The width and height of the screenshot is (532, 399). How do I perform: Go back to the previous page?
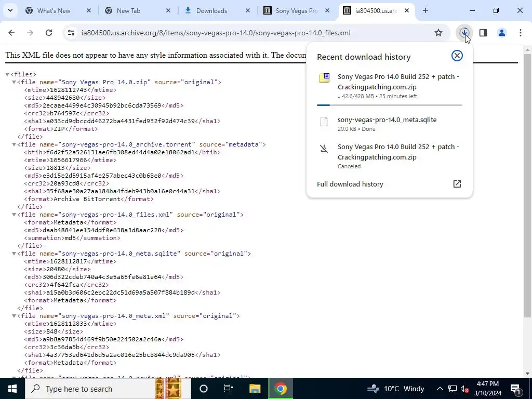[x=11, y=33]
